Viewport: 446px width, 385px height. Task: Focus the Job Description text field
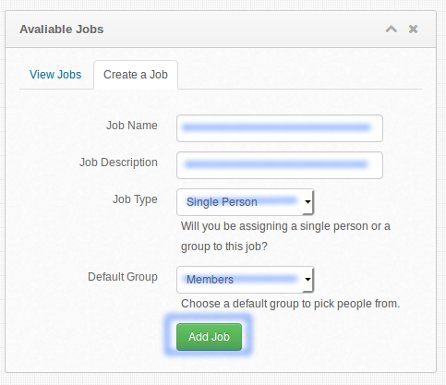(279, 165)
